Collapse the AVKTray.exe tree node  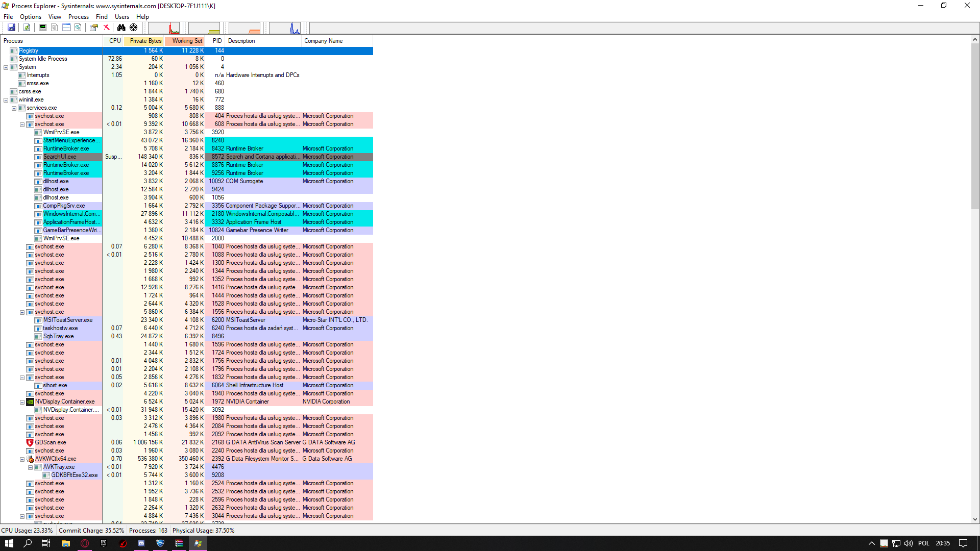[x=30, y=467]
